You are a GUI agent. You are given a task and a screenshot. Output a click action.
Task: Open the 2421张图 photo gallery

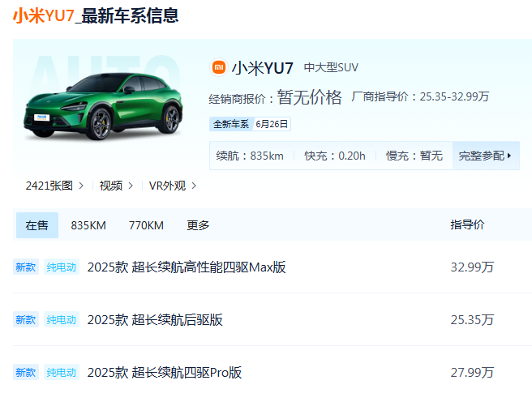click(x=54, y=186)
